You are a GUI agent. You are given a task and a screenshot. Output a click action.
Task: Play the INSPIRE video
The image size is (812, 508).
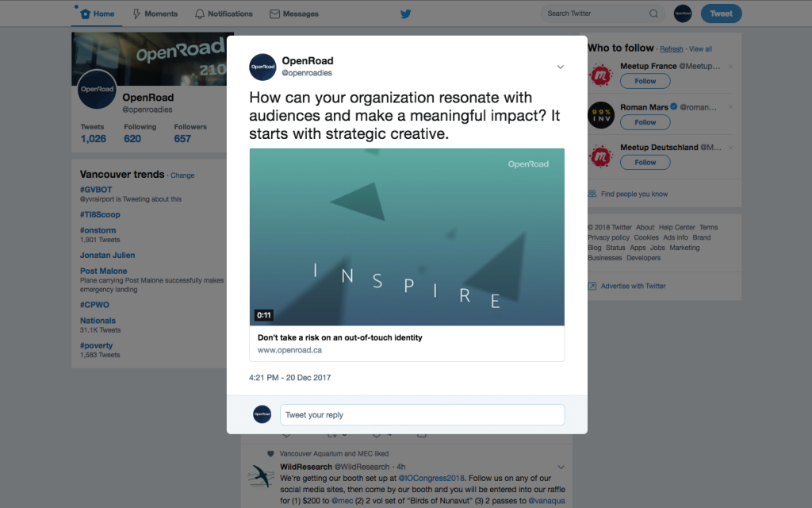407,237
